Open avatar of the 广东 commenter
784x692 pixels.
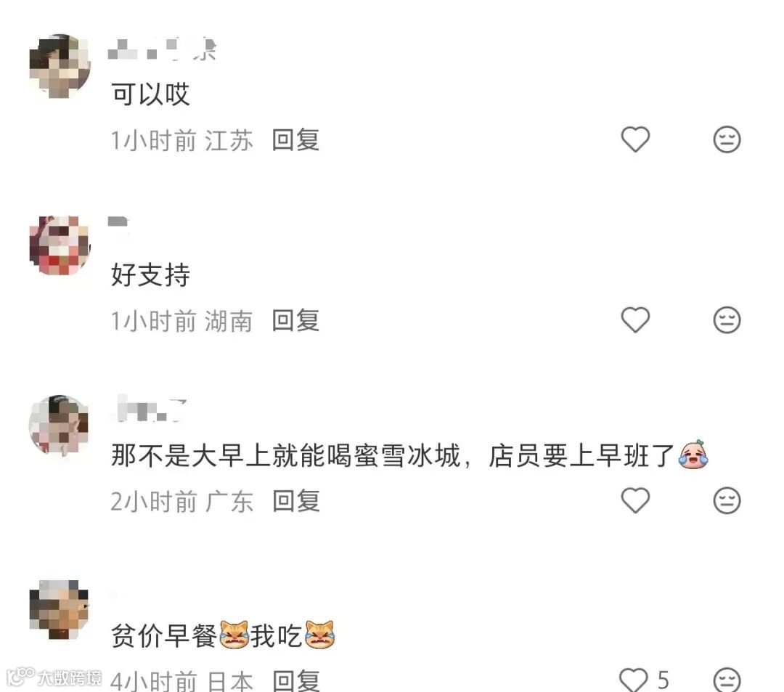pos(60,425)
